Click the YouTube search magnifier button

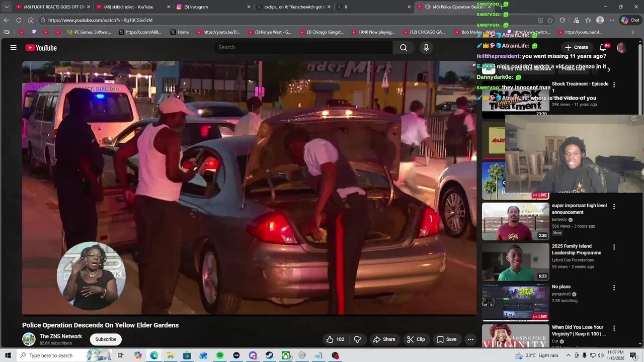pos(404,47)
